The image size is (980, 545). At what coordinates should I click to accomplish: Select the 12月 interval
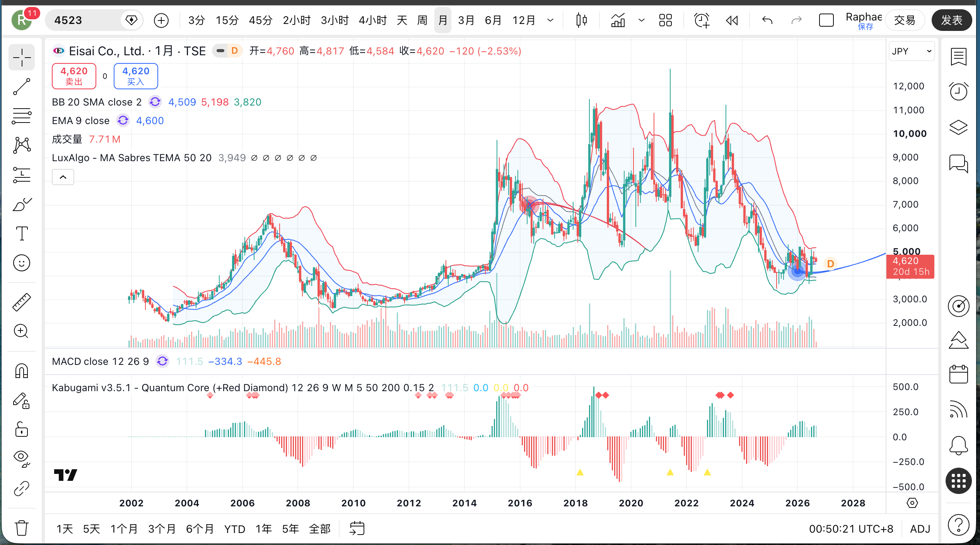click(x=524, y=20)
